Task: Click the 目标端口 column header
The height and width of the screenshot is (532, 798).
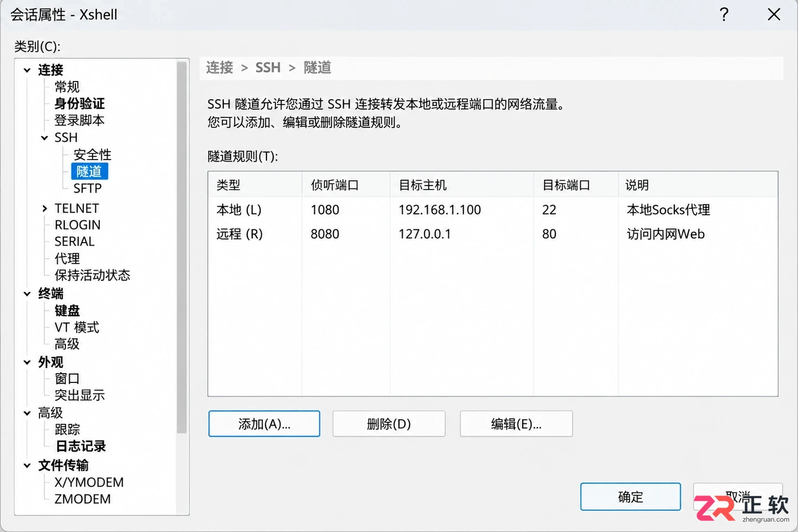Action: [x=576, y=185]
